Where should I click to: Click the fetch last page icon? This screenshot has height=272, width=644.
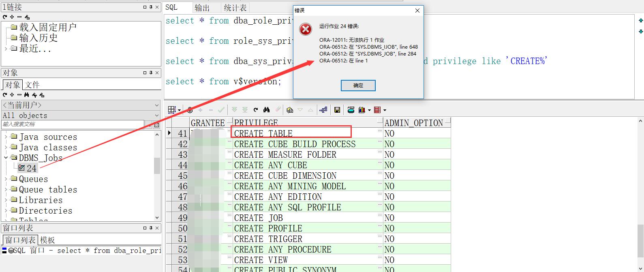tap(245, 110)
